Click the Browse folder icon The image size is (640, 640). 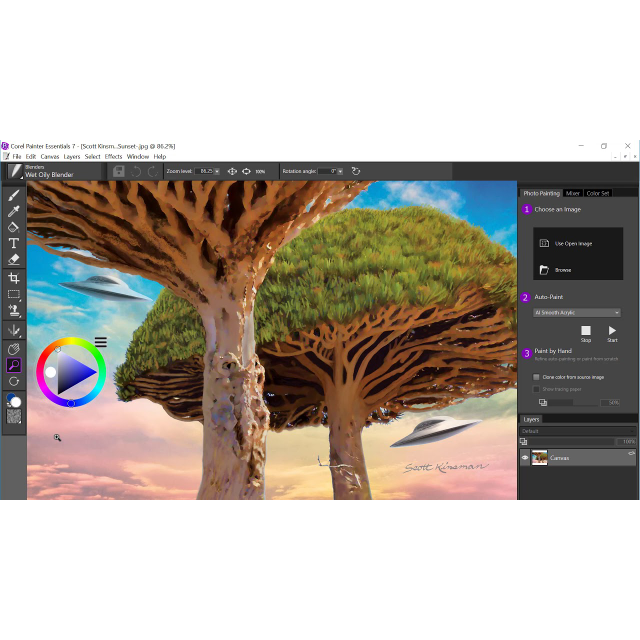coord(544,270)
